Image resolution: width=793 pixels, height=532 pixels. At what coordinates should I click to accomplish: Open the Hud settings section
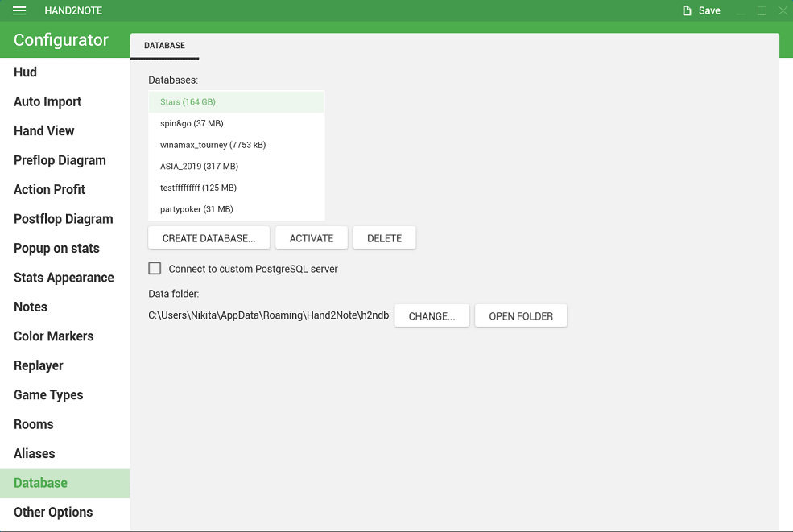click(64, 72)
